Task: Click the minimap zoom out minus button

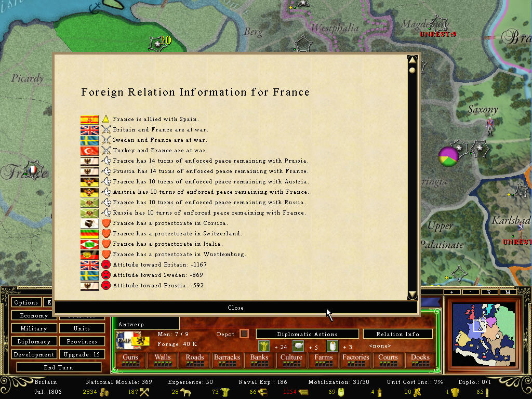Action: coord(470,292)
